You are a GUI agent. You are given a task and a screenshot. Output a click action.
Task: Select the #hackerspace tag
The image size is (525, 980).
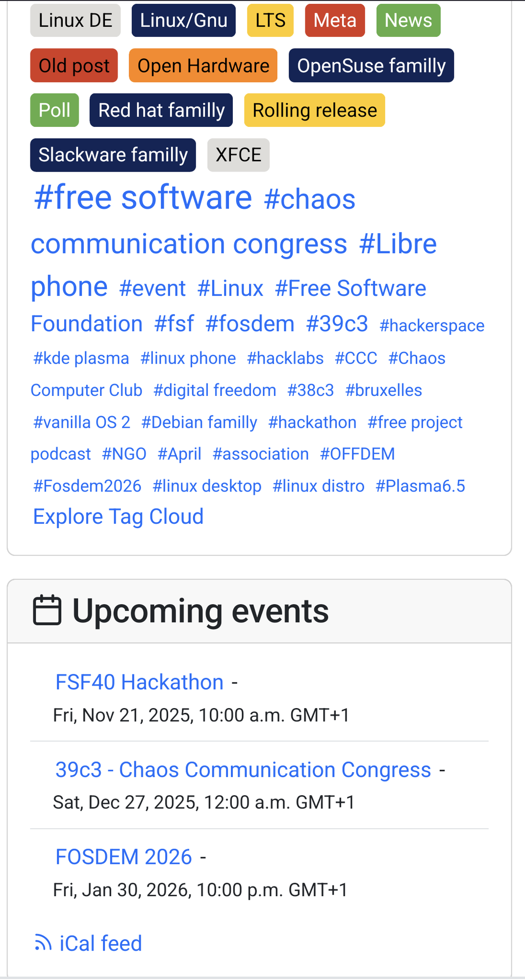pos(432,325)
